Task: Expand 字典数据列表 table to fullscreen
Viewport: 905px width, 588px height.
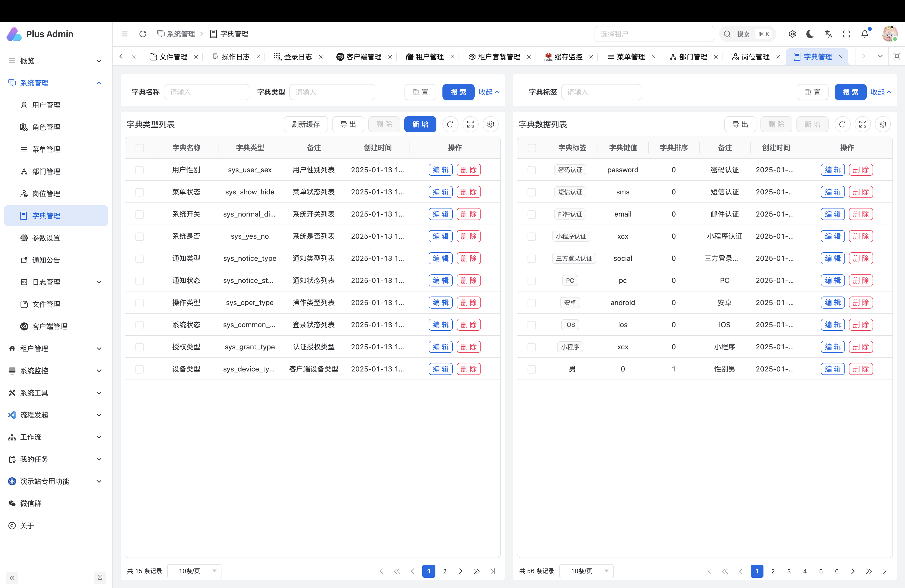Action: [x=863, y=124]
